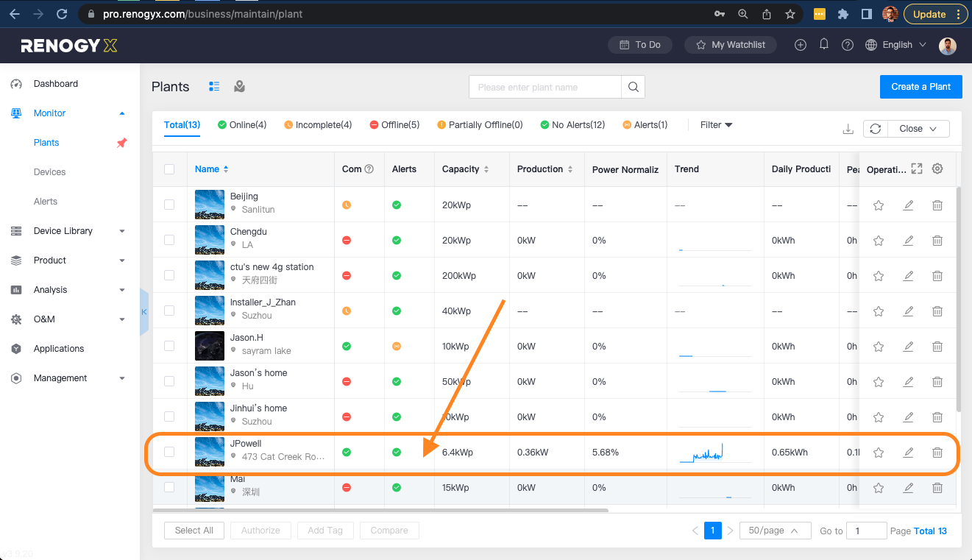Expand the Product sidebar menu
The image size is (972, 560).
click(122, 260)
